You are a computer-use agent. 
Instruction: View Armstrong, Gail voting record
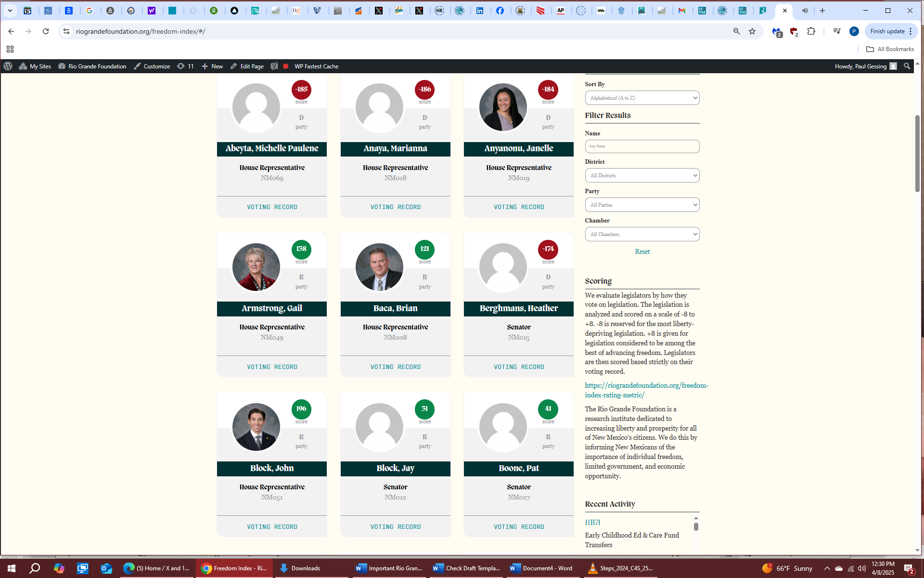(x=272, y=367)
